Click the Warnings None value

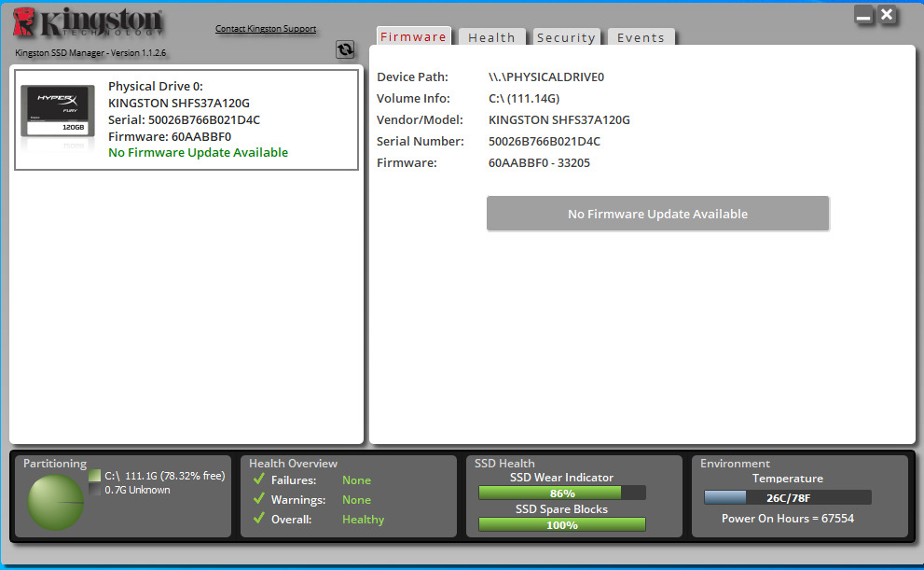pyautogui.click(x=356, y=500)
